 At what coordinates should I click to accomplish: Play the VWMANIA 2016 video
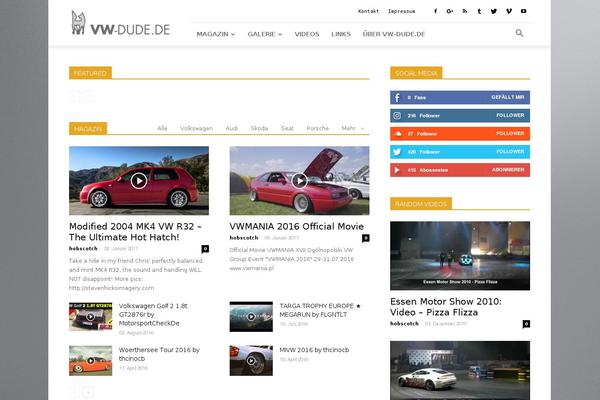299,181
